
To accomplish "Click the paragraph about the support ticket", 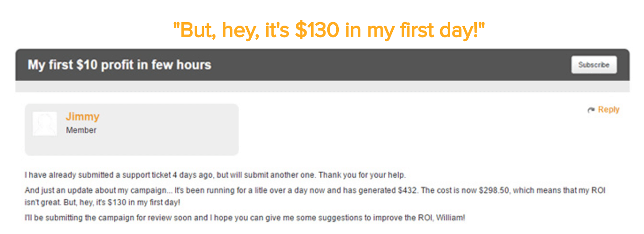I will [x=215, y=175].
